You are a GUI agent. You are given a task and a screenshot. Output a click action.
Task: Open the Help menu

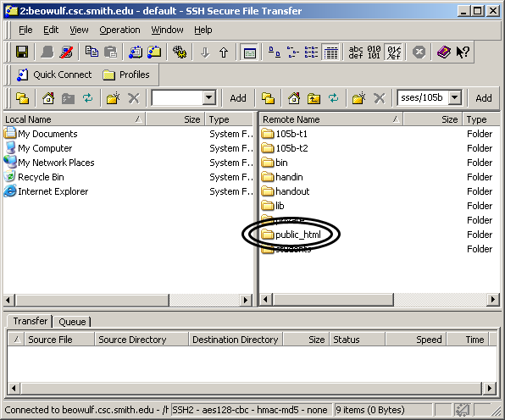coord(203,30)
